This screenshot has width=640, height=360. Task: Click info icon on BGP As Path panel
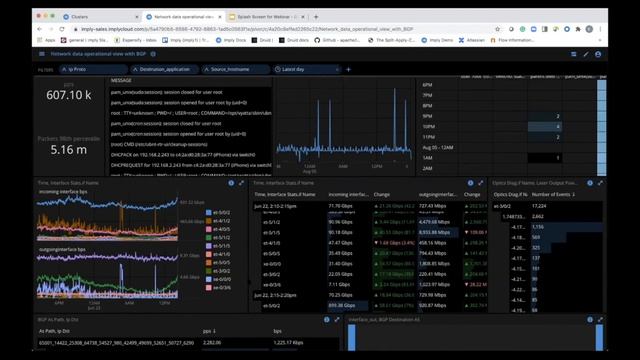[327, 320]
